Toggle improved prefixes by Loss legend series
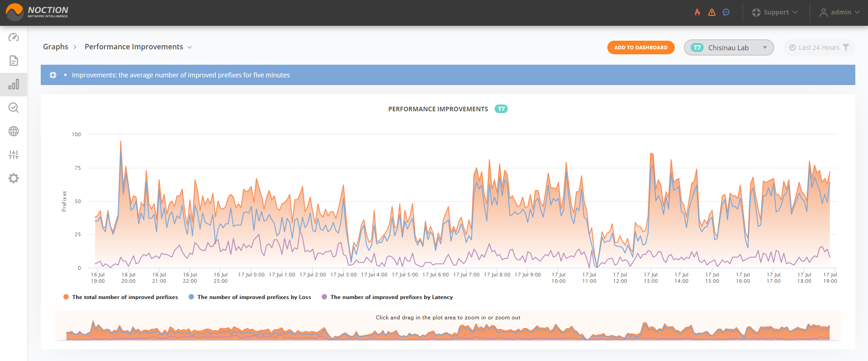This screenshot has height=361, width=868. (250, 297)
